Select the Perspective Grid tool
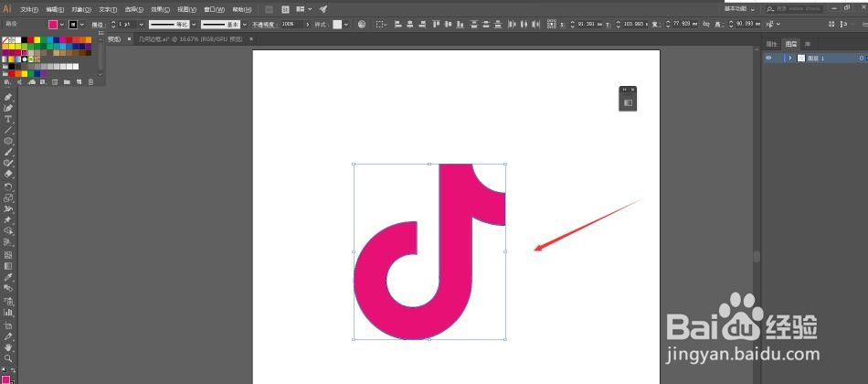The height and width of the screenshot is (384, 868). coord(7,242)
